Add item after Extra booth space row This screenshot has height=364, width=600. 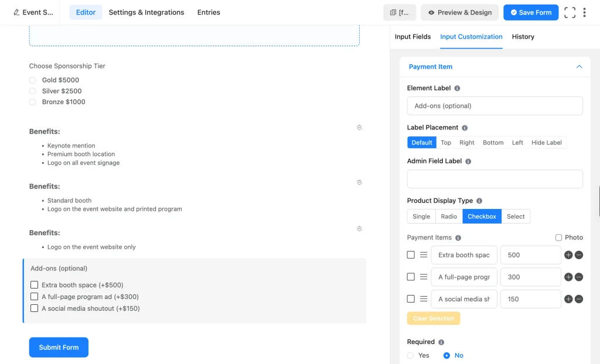(x=568, y=255)
